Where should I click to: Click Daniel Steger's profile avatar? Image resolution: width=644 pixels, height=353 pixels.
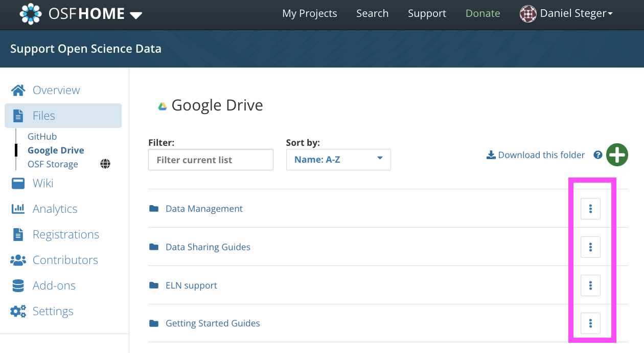click(528, 14)
